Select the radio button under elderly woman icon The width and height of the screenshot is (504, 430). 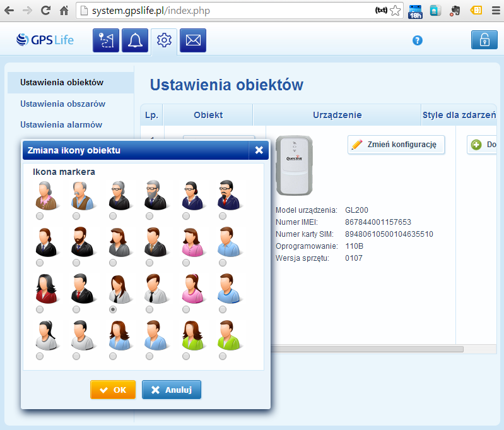(x=40, y=216)
